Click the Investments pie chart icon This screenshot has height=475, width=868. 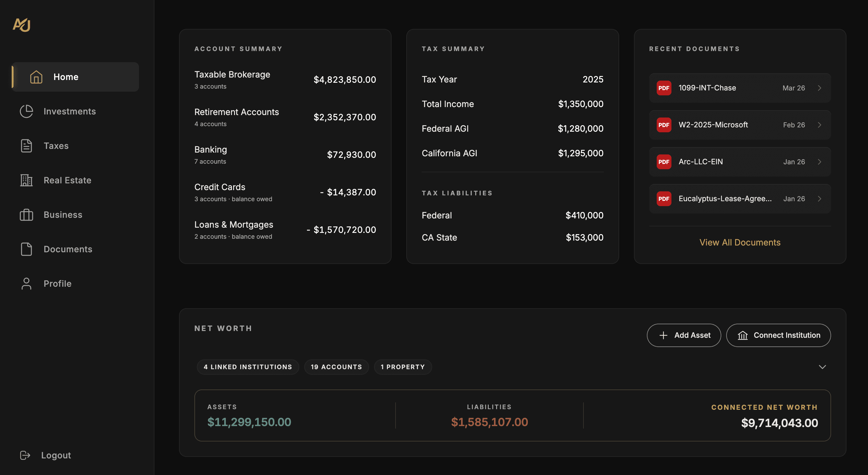(26, 111)
